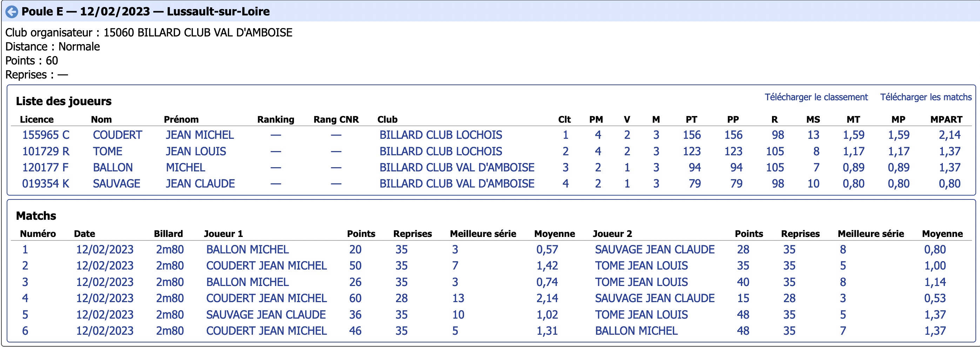
Task: Click MPART value 2,14 for COUDERT
Action: 949,135
